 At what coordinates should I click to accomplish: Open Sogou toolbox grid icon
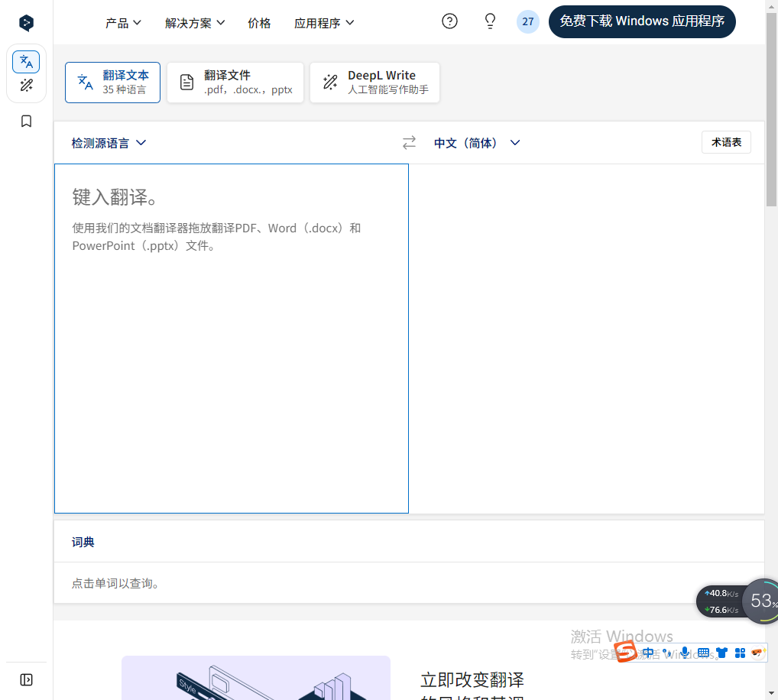[x=740, y=653]
